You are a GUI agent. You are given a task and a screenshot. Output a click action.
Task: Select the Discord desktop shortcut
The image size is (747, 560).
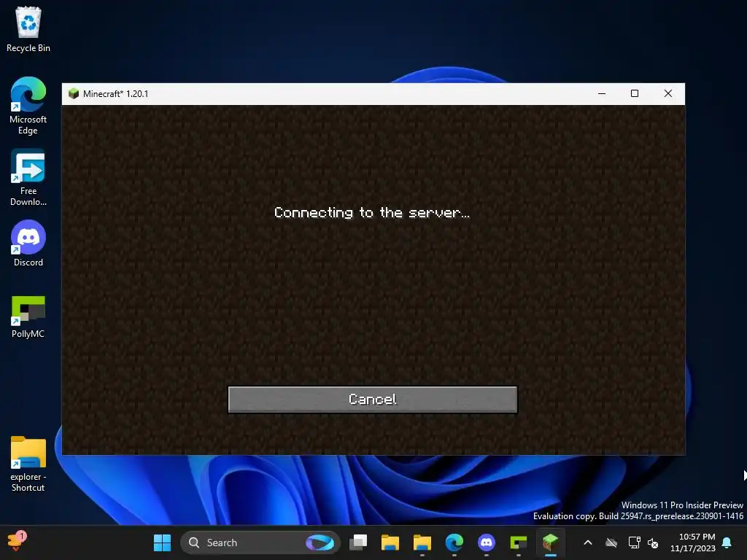click(28, 244)
